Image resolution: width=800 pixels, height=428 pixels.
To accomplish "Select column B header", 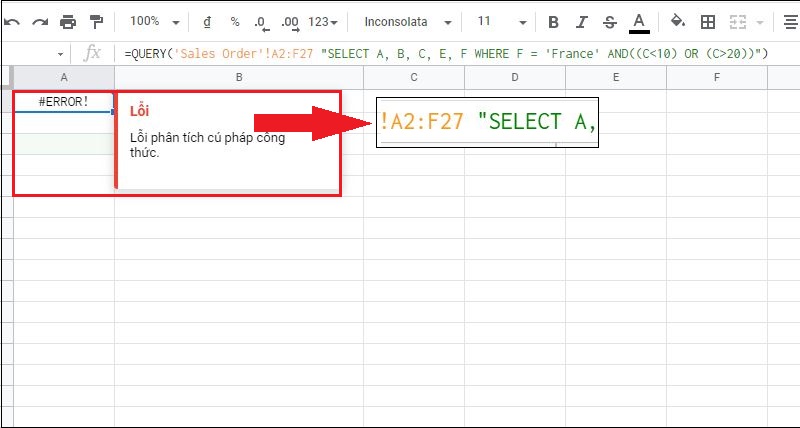I will tap(239, 78).
